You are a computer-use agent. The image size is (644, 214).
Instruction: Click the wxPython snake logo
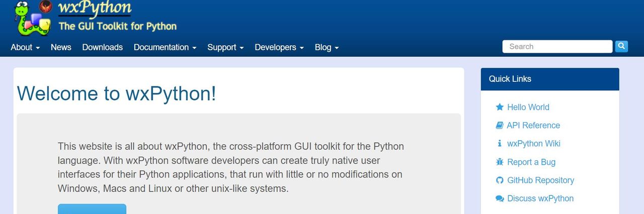[x=33, y=18]
